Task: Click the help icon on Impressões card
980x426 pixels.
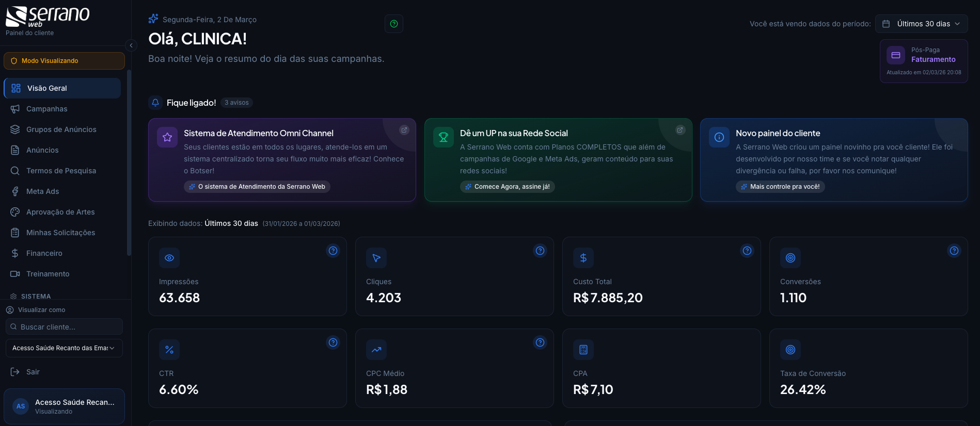Action: [333, 251]
